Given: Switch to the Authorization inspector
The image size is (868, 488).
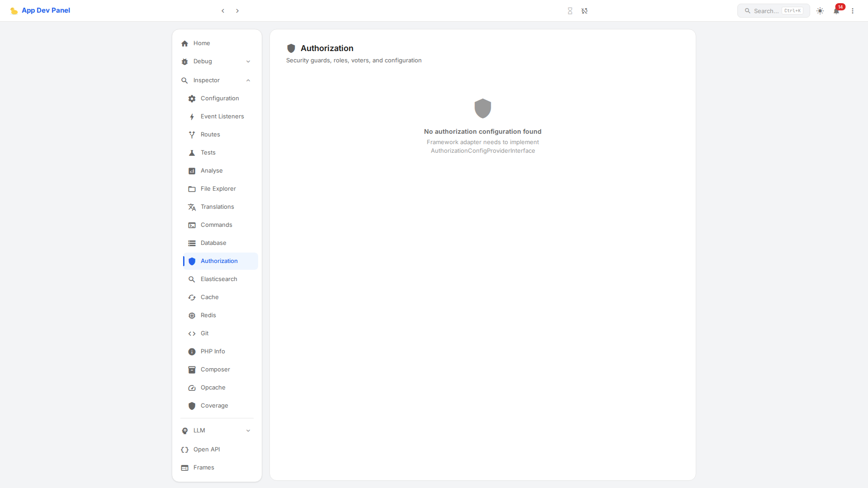Looking at the screenshot, I should click(x=219, y=261).
